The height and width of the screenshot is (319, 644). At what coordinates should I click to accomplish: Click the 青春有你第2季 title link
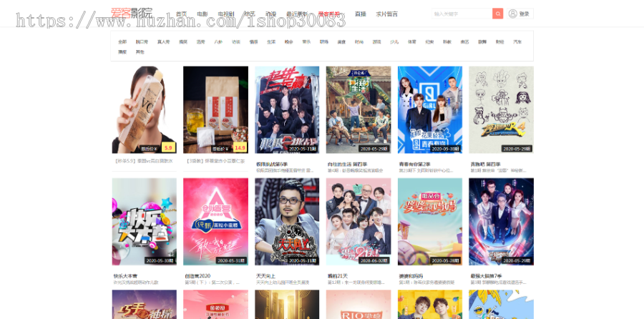(415, 165)
